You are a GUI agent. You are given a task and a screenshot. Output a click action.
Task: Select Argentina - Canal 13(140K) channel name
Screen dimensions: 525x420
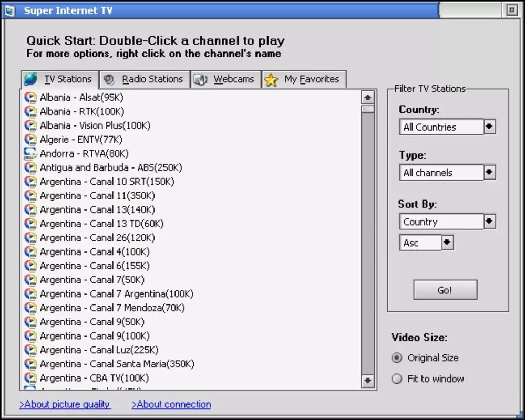pos(97,210)
